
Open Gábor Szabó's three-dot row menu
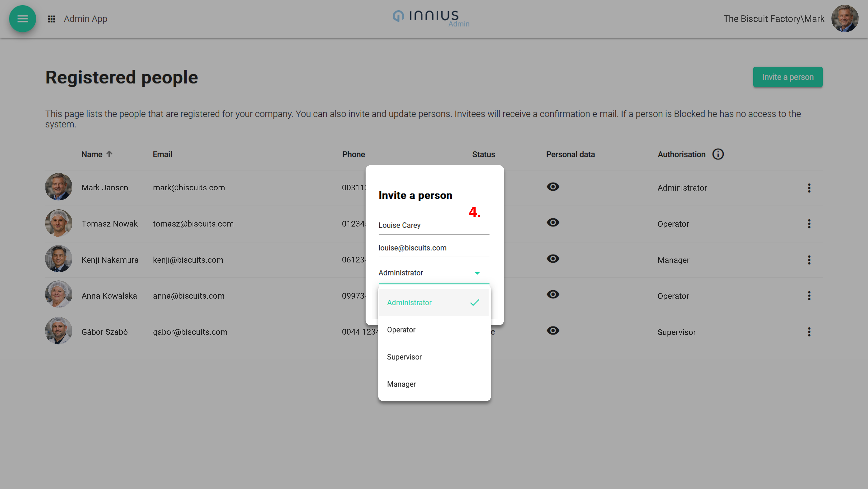(809, 332)
